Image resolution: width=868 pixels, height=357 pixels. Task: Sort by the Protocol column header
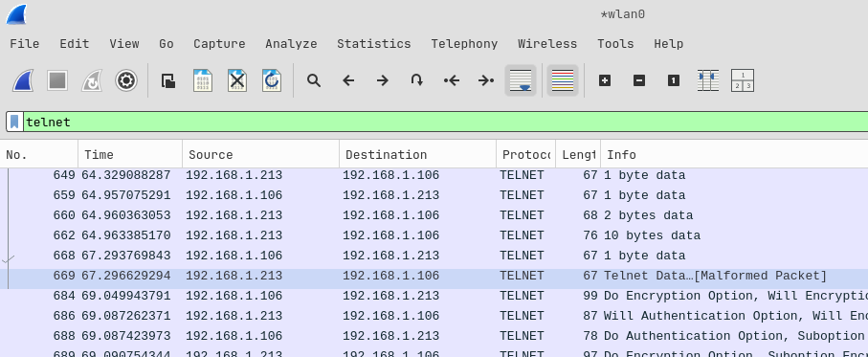(x=526, y=155)
